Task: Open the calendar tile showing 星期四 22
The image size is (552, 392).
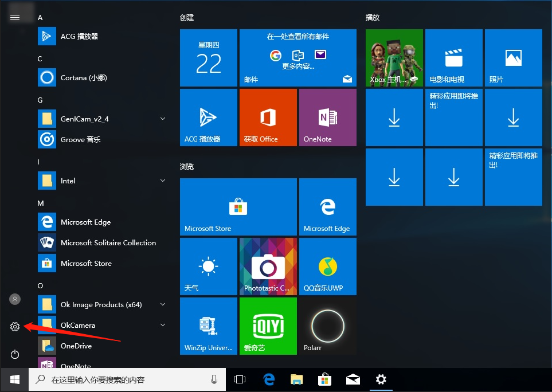Action: (x=209, y=58)
